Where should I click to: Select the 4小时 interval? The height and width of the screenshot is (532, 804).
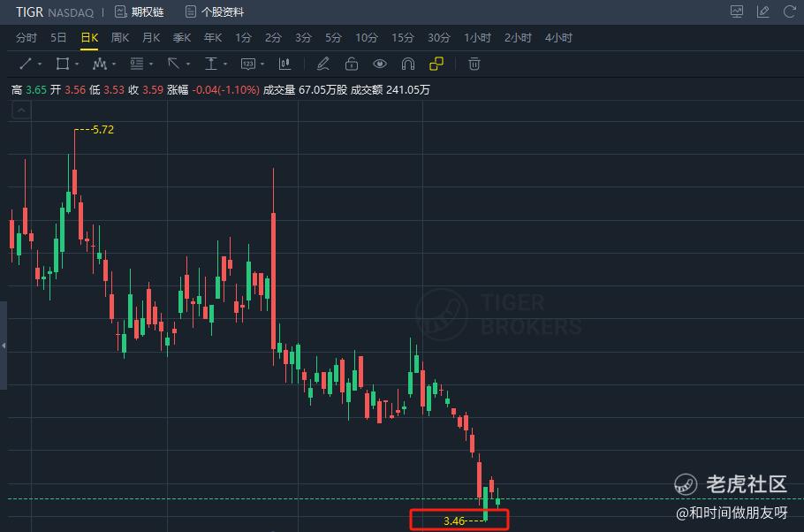coord(558,37)
